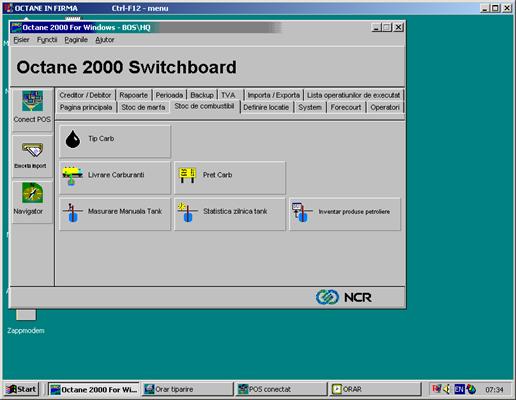Switch to the System tab
The height and width of the screenshot is (400, 516).
point(310,107)
